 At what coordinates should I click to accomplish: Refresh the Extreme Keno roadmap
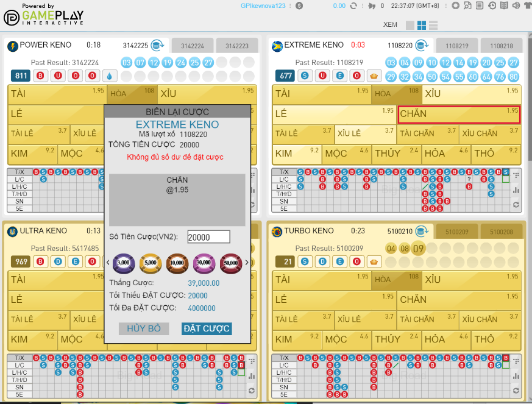[x=516, y=205]
